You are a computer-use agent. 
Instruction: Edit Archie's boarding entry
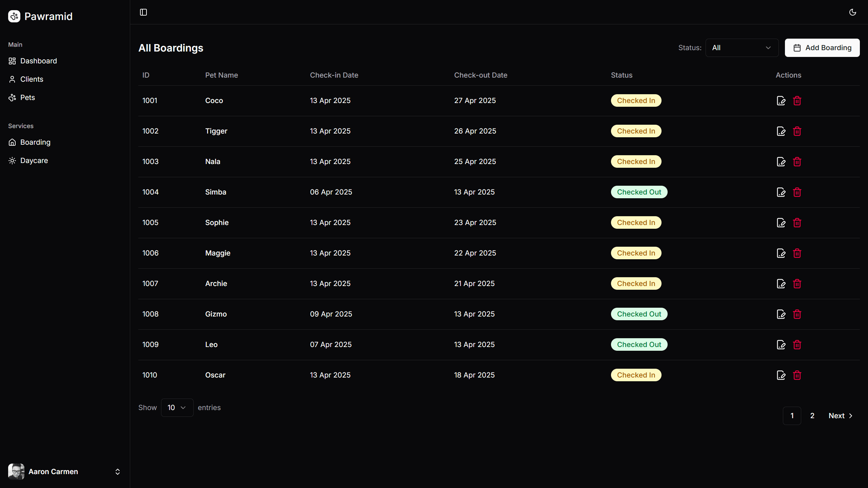pyautogui.click(x=781, y=284)
